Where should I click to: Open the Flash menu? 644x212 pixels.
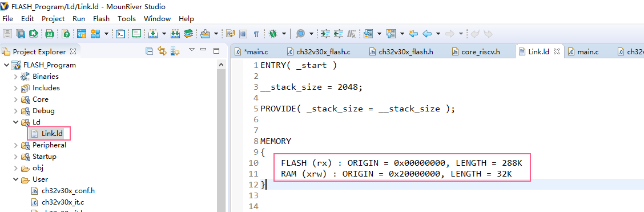tap(101, 19)
